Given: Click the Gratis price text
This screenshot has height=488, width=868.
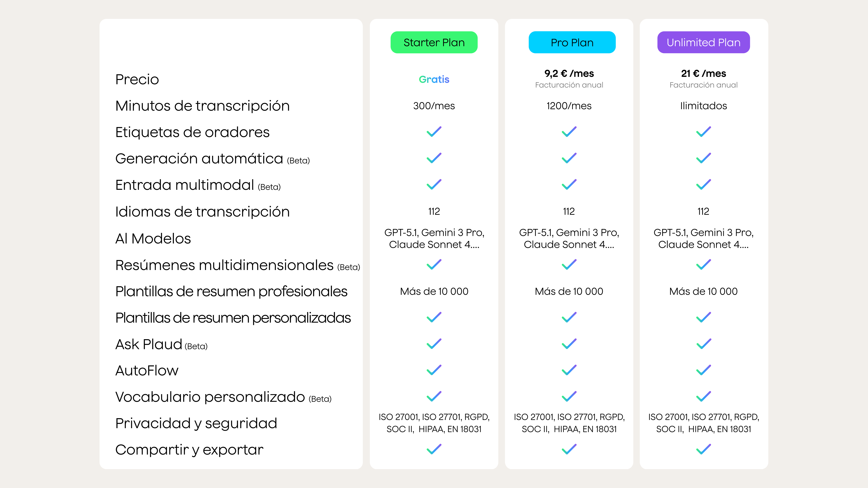Looking at the screenshot, I should point(434,79).
